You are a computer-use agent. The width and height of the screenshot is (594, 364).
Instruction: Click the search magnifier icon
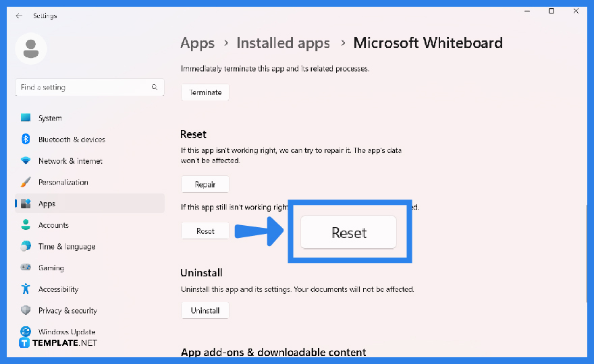pyautogui.click(x=154, y=87)
